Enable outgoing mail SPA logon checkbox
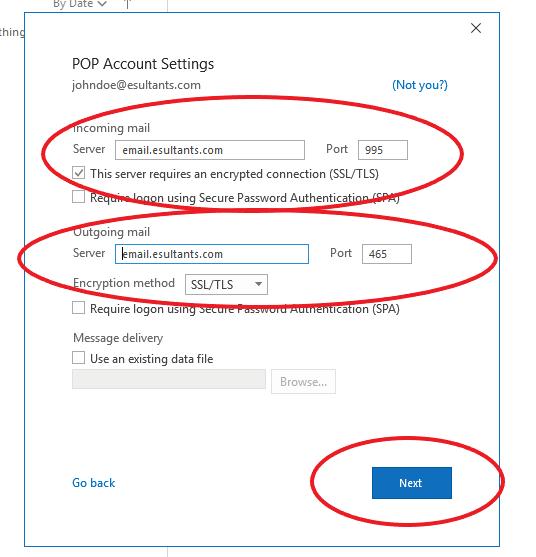This screenshot has width=536, height=557. point(78,308)
